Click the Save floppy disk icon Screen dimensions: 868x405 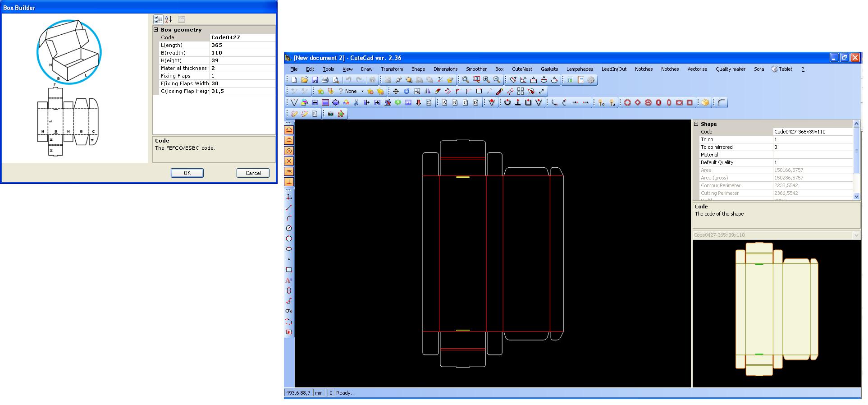(315, 80)
